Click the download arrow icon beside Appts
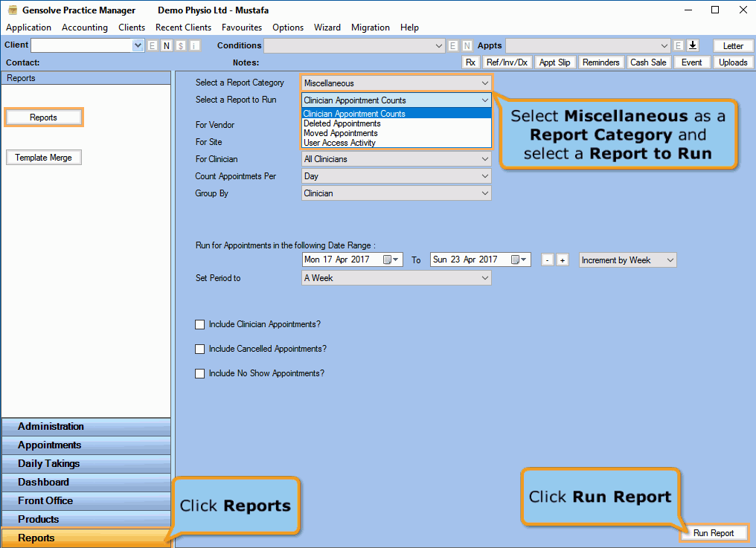The image size is (756, 548). 693,45
